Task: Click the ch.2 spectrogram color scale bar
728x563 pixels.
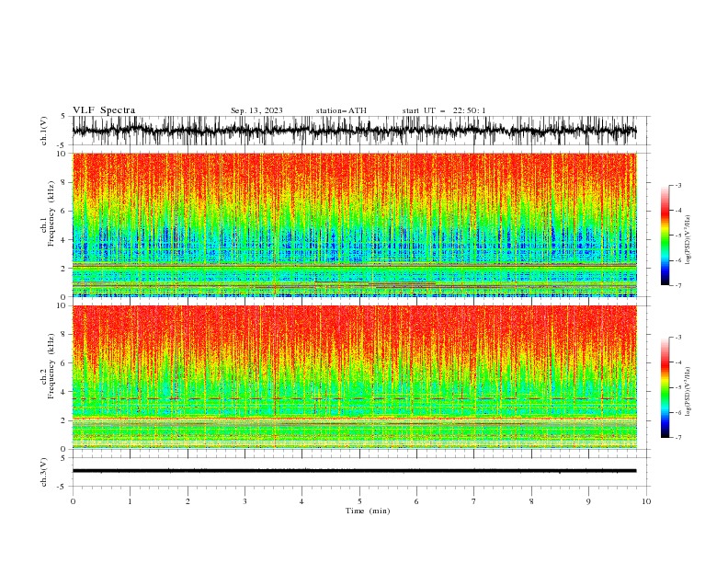Action: tap(665, 387)
